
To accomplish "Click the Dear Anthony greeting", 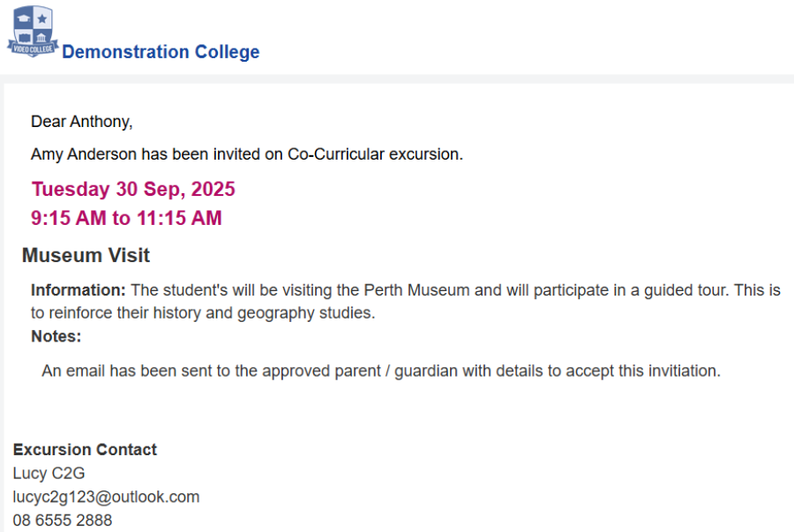I will (x=81, y=122).
